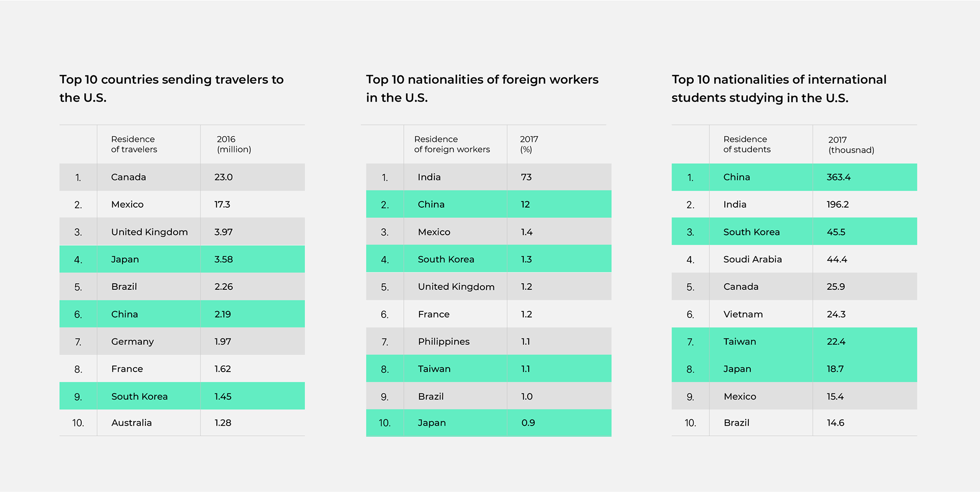Image resolution: width=980 pixels, height=492 pixels.
Task: Click 'Residence of foreign workers' column header
Action: click(x=452, y=144)
